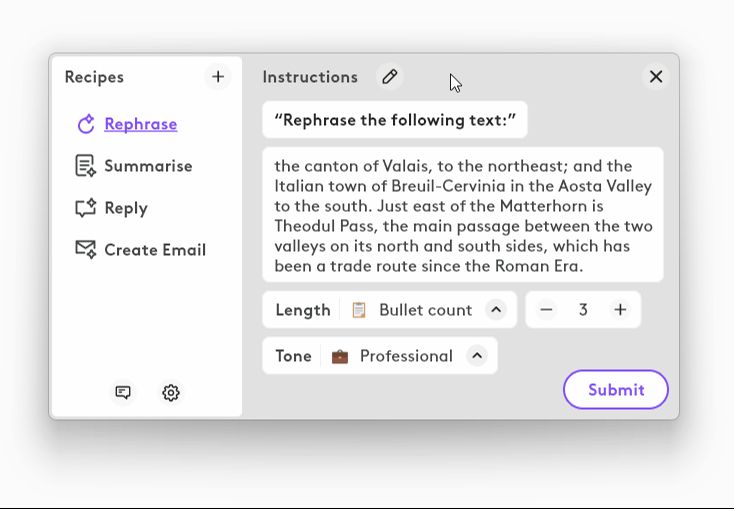Increase bullet count with plus button
734x509 pixels.
(x=620, y=310)
